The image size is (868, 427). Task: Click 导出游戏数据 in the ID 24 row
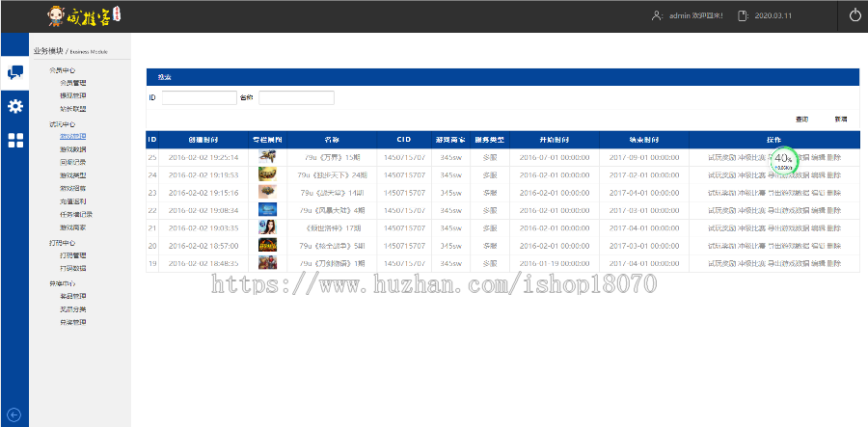[x=788, y=175]
